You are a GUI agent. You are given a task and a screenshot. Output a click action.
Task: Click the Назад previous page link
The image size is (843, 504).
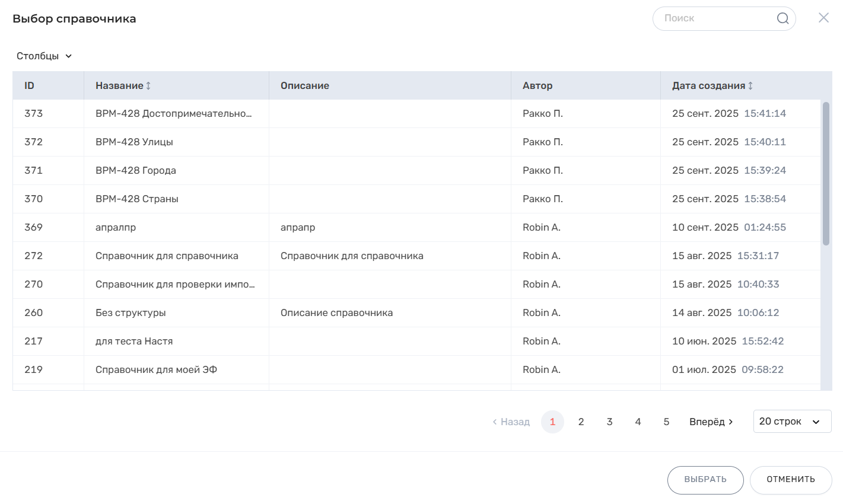pyautogui.click(x=511, y=422)
